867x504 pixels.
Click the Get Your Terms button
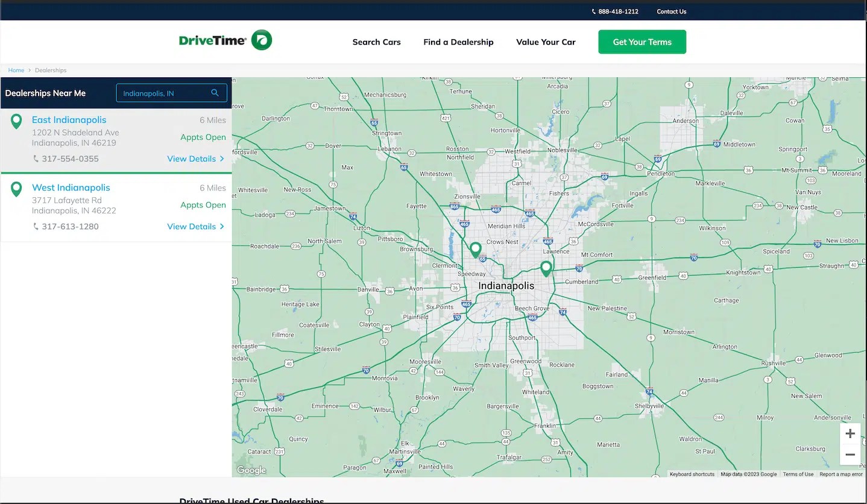click(x=642, y=42)
